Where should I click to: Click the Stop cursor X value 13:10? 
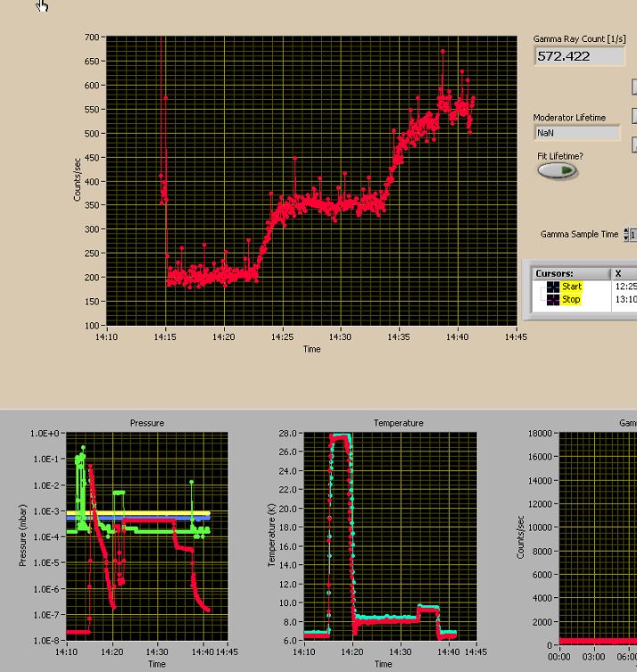[625, 300]
